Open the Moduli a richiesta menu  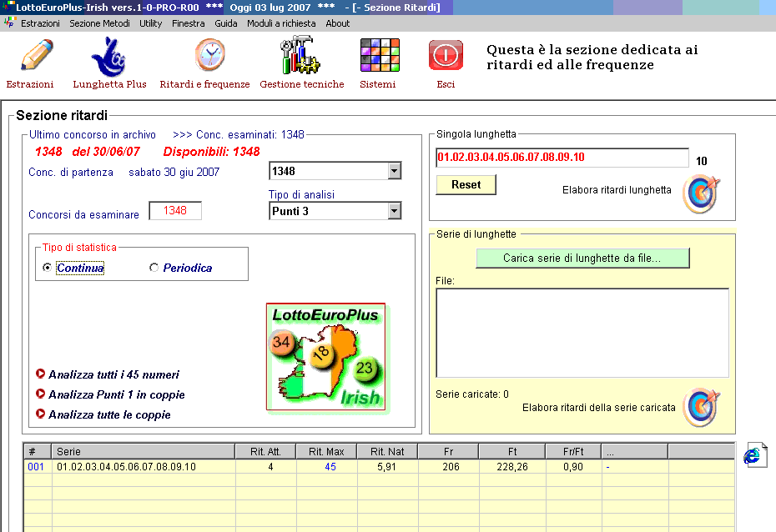(281, 23)
